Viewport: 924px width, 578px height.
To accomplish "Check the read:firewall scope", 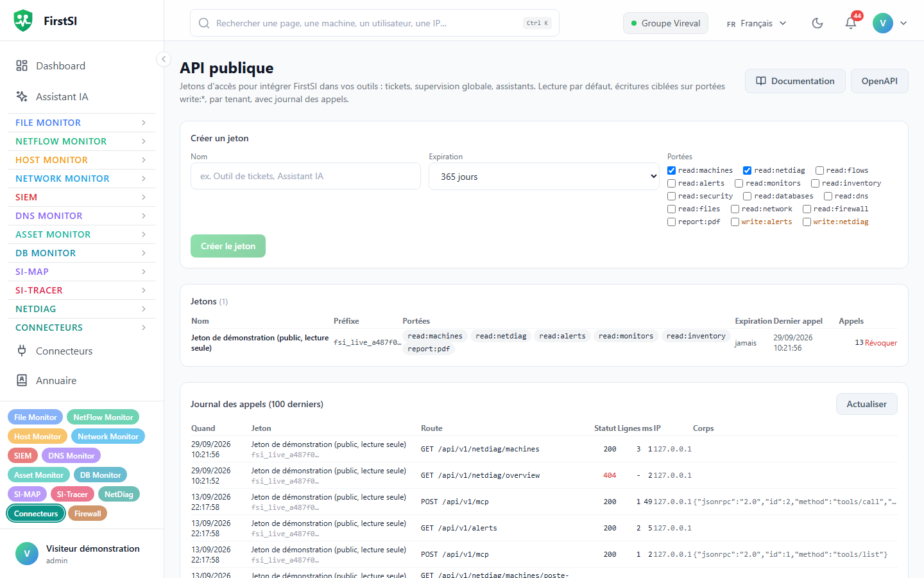I will coord(807,209).
